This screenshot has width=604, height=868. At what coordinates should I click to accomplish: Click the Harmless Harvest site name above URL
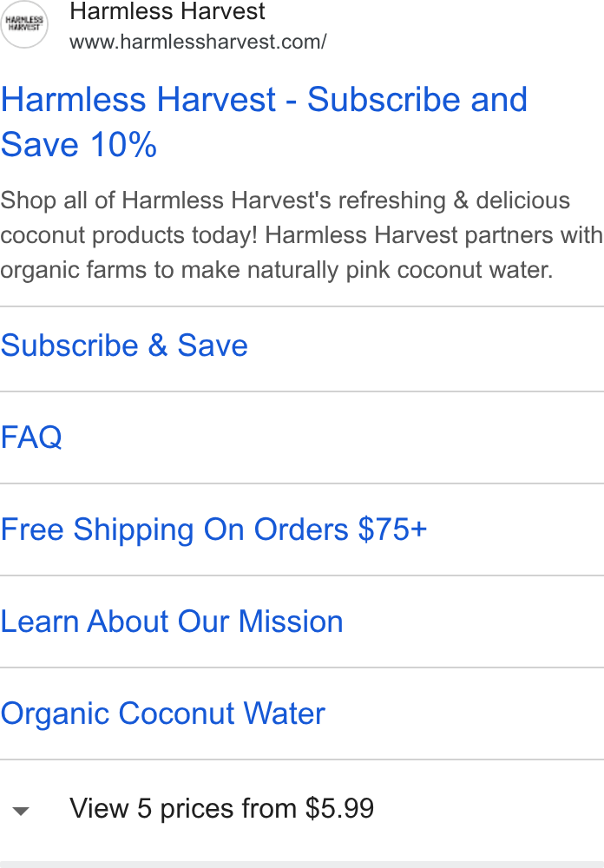(x=167, y=11)
